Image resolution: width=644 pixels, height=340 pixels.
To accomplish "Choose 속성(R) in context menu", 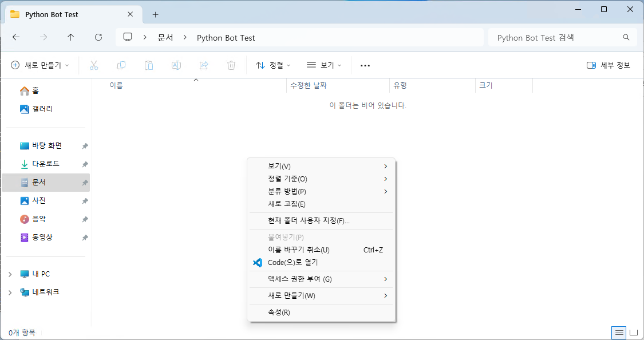I will tap(321, 313).
